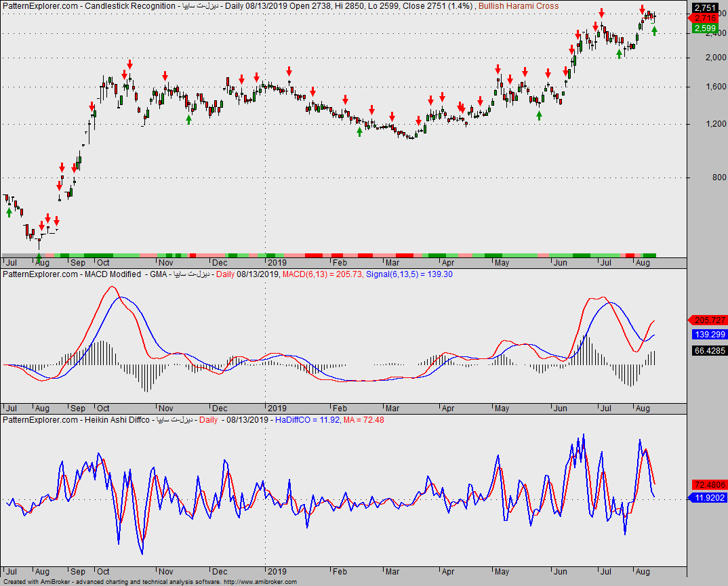Click the green 2,599 price label
728x586 pixels.
[x=705, y=28]
